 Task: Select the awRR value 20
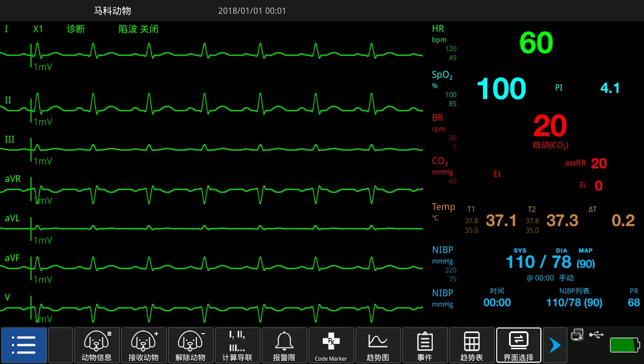[599, 164]
